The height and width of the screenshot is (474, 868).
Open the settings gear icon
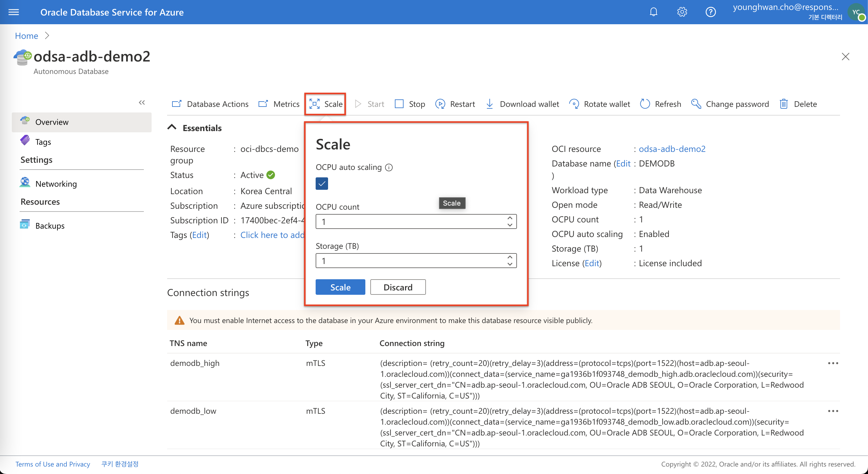tap(682, 12)
